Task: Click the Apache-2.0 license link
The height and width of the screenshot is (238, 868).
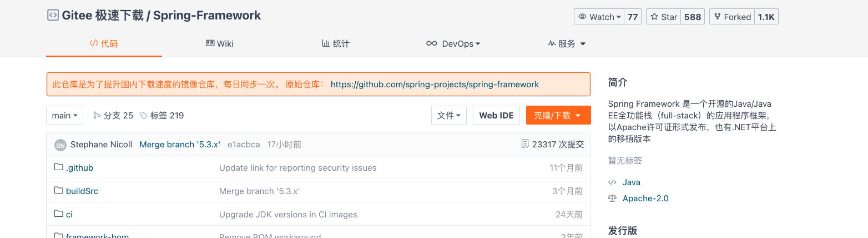Action: tap(645, 198)
